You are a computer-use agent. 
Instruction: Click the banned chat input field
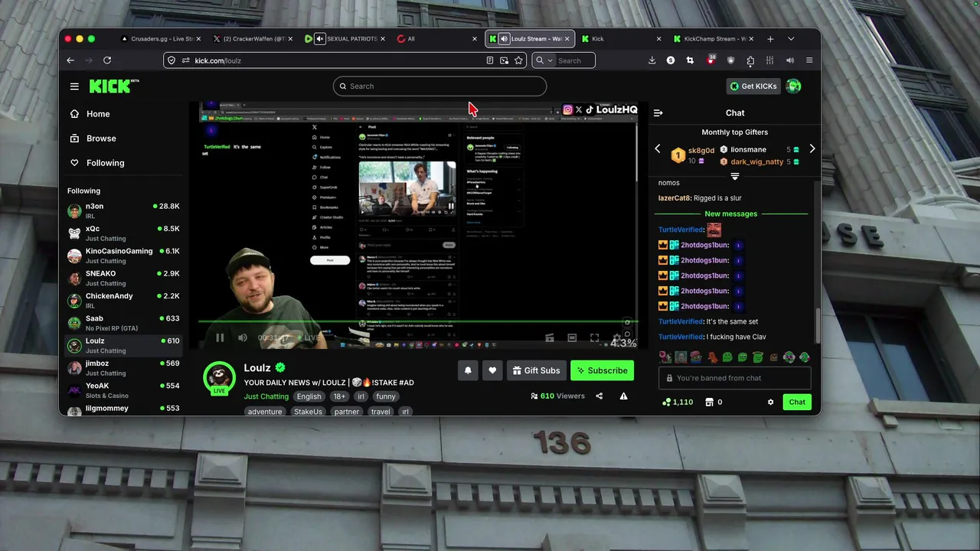pos(735,378)
